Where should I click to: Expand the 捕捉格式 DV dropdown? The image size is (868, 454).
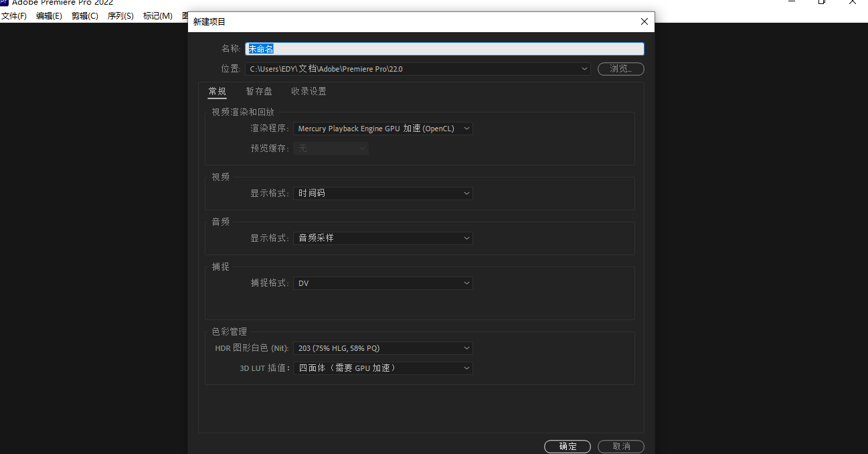point(383,283)
